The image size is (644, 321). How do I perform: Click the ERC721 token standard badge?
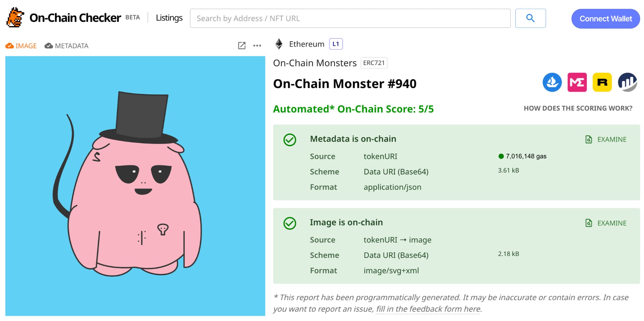coord(374,63)
